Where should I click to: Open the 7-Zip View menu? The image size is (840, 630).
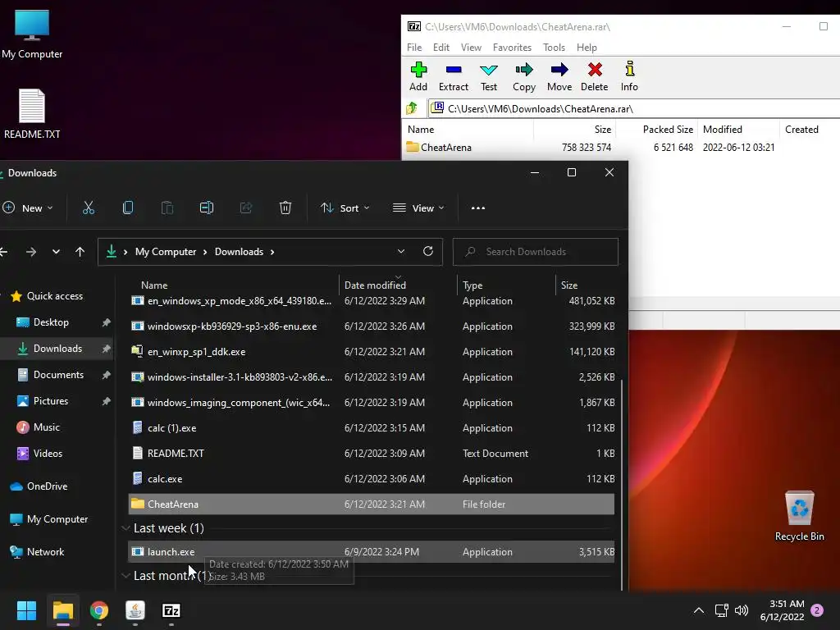coord(471,47)
